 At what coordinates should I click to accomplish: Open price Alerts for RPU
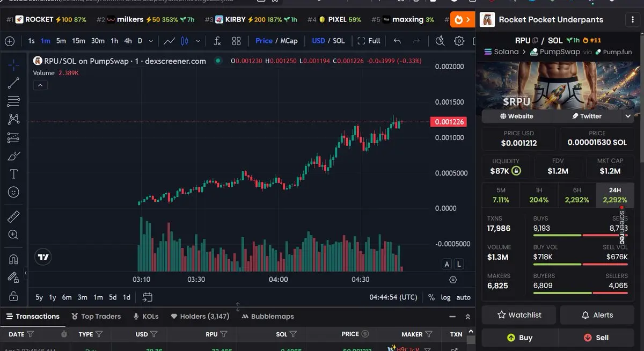point(597,315)
